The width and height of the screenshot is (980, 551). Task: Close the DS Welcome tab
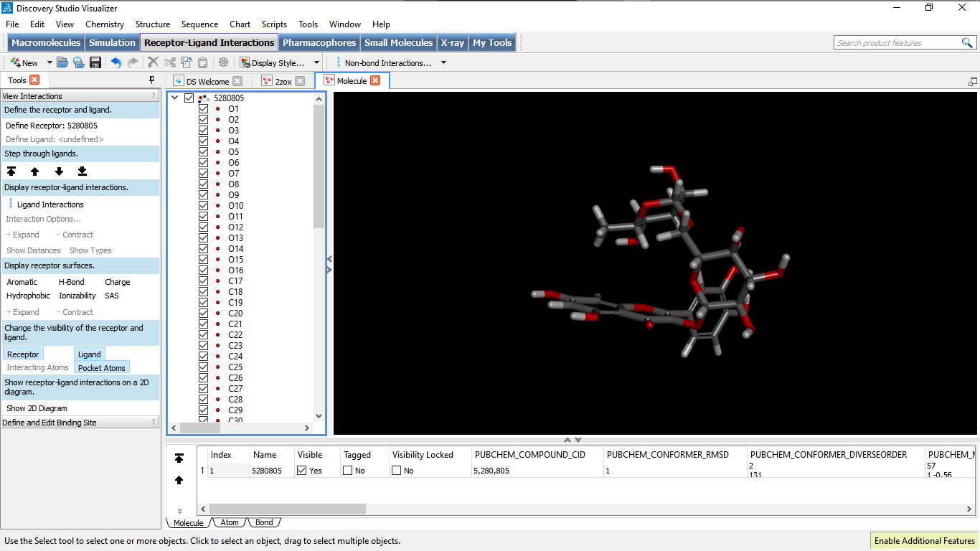tap(237, 81)
